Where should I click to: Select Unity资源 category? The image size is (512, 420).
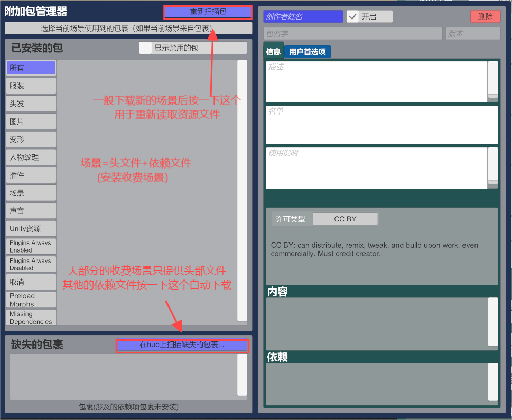31,229
